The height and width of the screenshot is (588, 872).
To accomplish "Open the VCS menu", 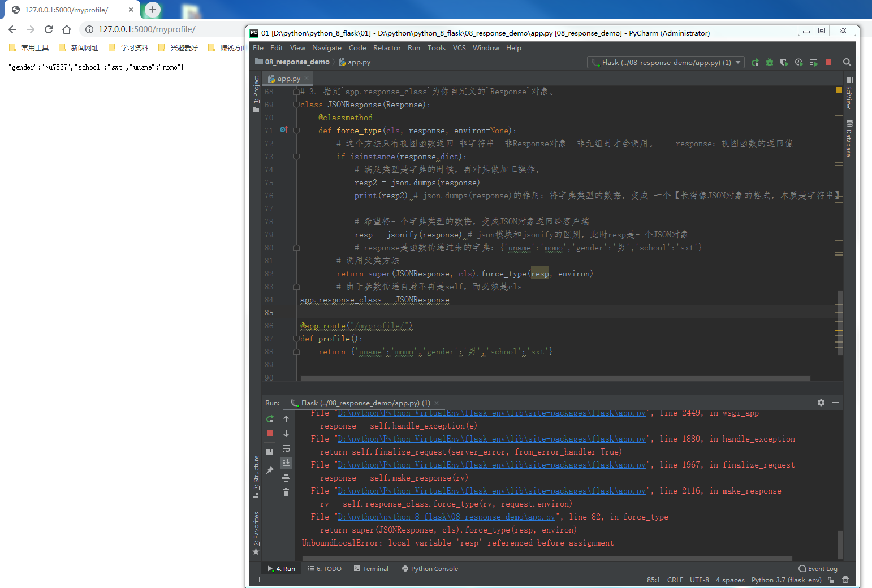I will tap(460, 48).
